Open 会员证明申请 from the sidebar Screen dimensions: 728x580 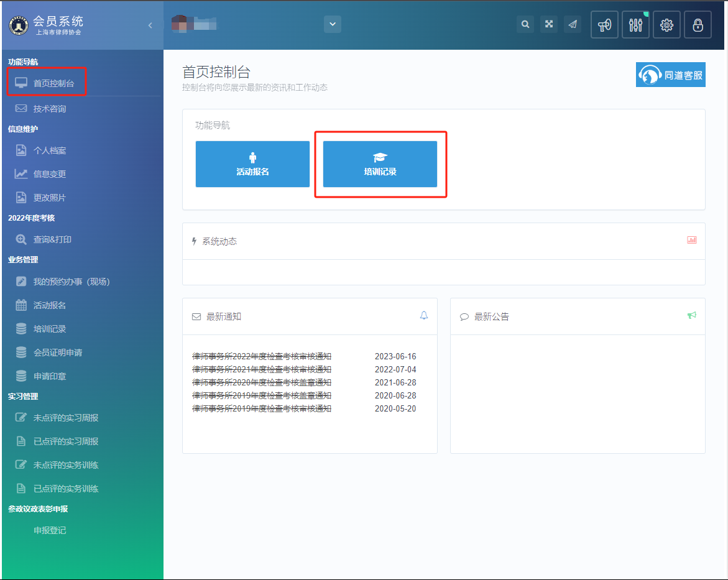tap(58, 352)
